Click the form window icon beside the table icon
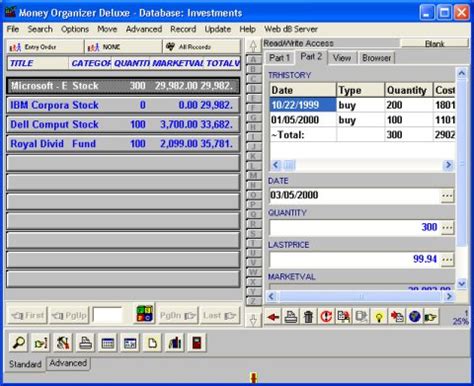Image resolution: width=474 pixels, height=386 pixels. (130, 343)
